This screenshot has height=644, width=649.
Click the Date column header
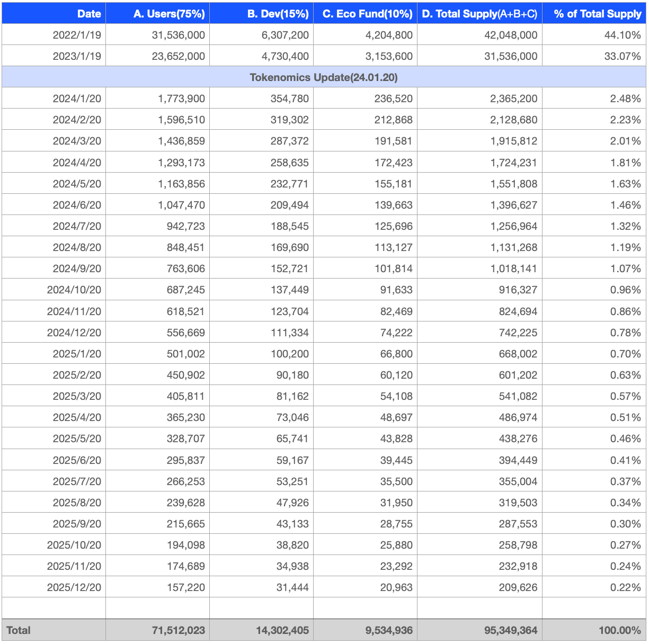point(88,14)
